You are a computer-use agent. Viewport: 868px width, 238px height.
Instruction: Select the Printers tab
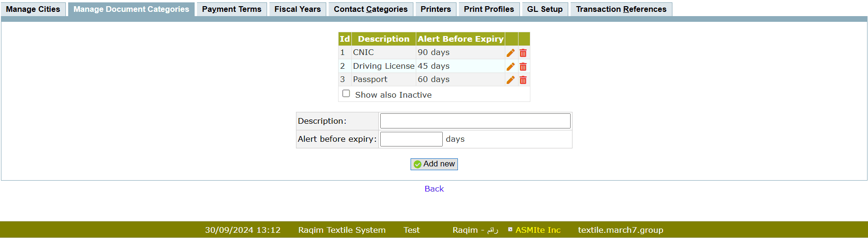[436, 9]
